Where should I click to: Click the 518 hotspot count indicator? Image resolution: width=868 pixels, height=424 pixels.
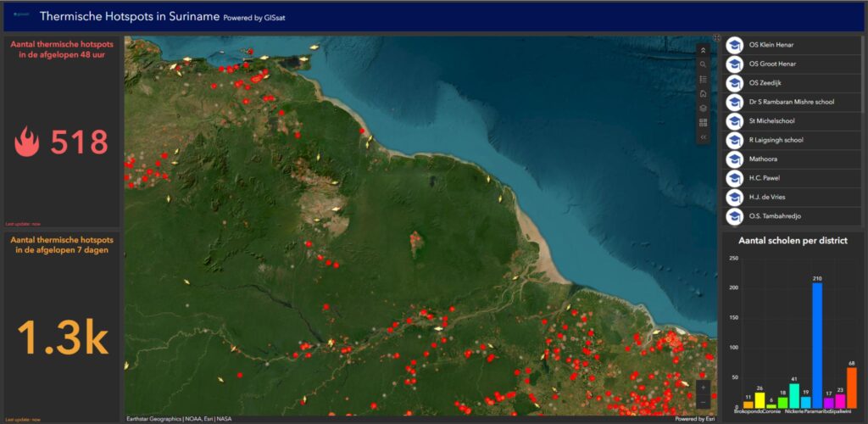click(x=79, y=142)
